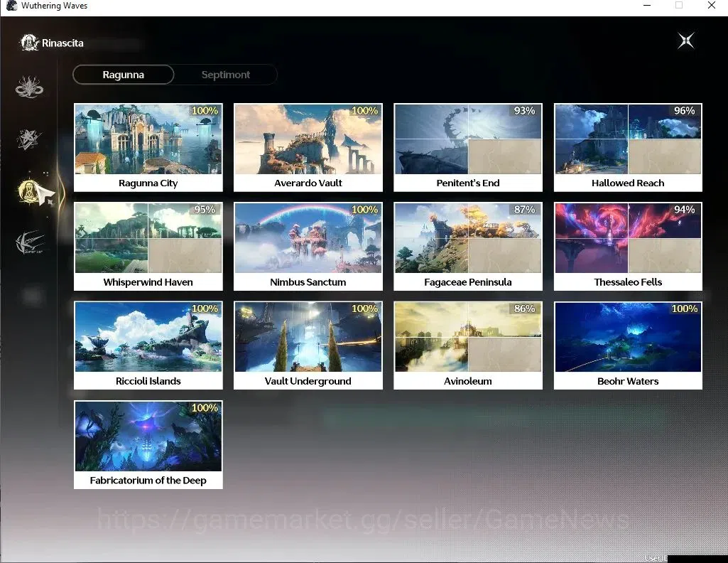Select the second star-shaped region icon in sidebar
728x563 pixels.
(x=29, y=139)
